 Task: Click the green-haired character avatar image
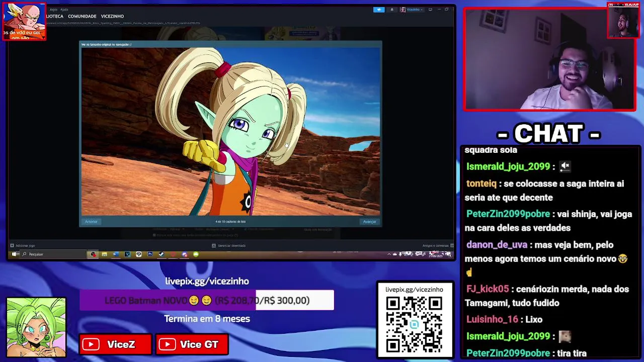[36, 327]
